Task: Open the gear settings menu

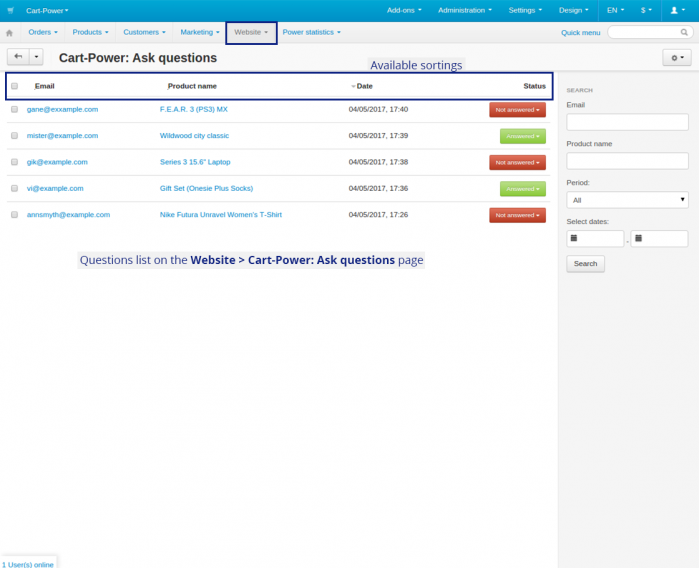Action: [677, 58]
